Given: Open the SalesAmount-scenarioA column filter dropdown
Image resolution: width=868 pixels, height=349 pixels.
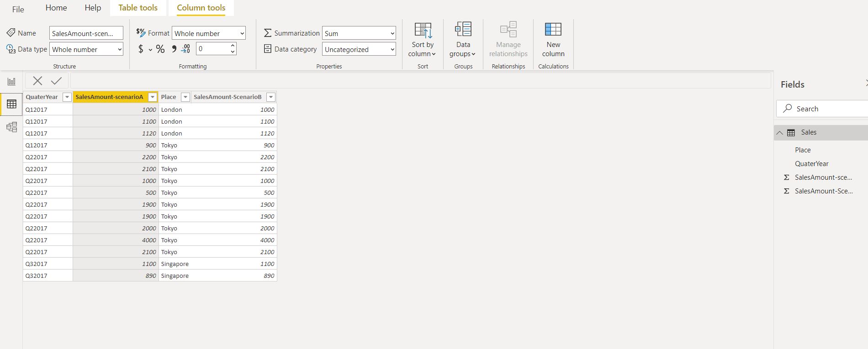Looking at the screenshot, I should pos(153,97).
